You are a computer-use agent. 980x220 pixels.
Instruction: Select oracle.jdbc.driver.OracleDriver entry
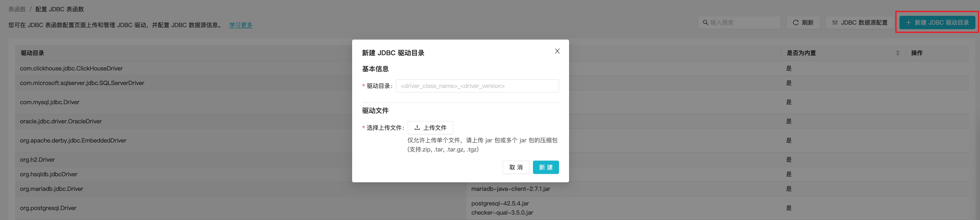point(61,121)
